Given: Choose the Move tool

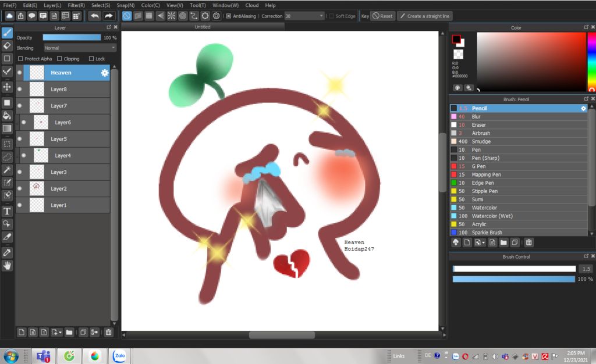Looking at the screenshot, I should tap(7, 87).
